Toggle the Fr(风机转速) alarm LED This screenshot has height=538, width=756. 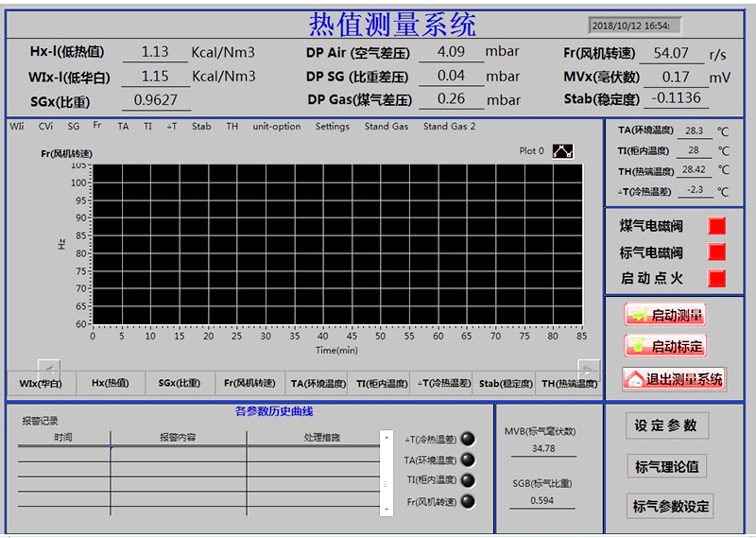tap(468, 501)
